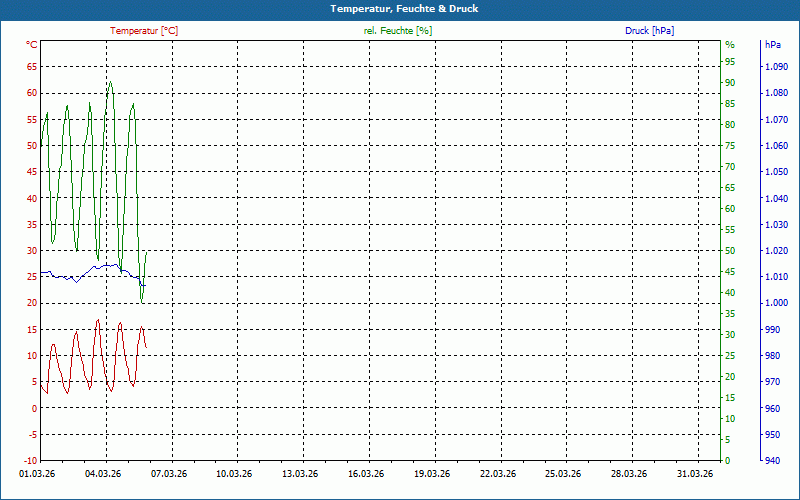Image resolution: width=800 pixels, height=500 pixels.
Task: Click the 1.000 value on pressure axis
Action: click(775, 303)
